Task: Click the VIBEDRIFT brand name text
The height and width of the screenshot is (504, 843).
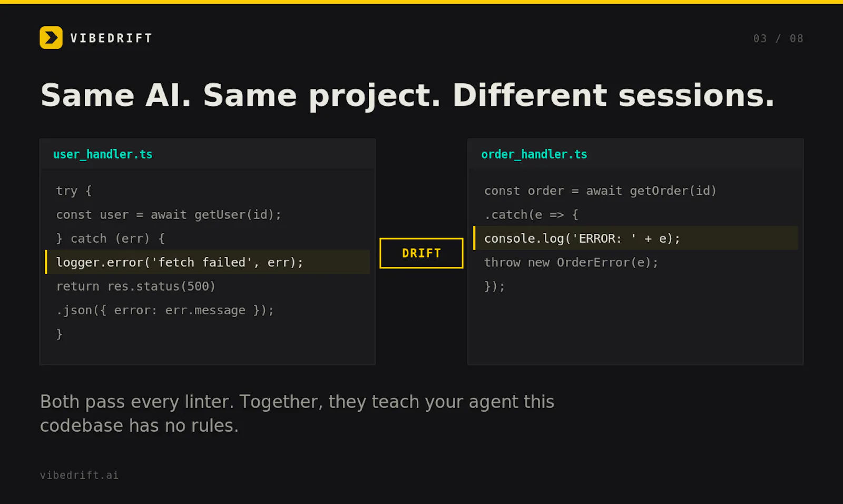Action: (x=111, y=38)
